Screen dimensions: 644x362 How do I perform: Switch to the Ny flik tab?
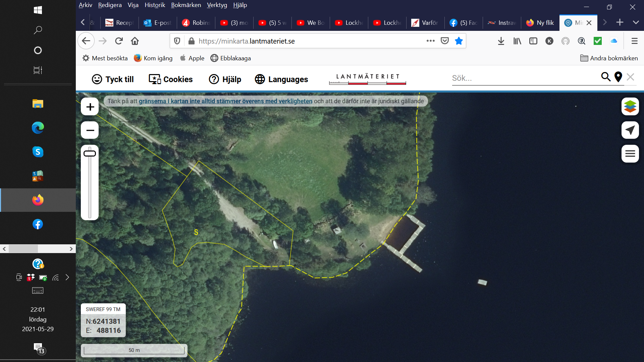point(540,22)
